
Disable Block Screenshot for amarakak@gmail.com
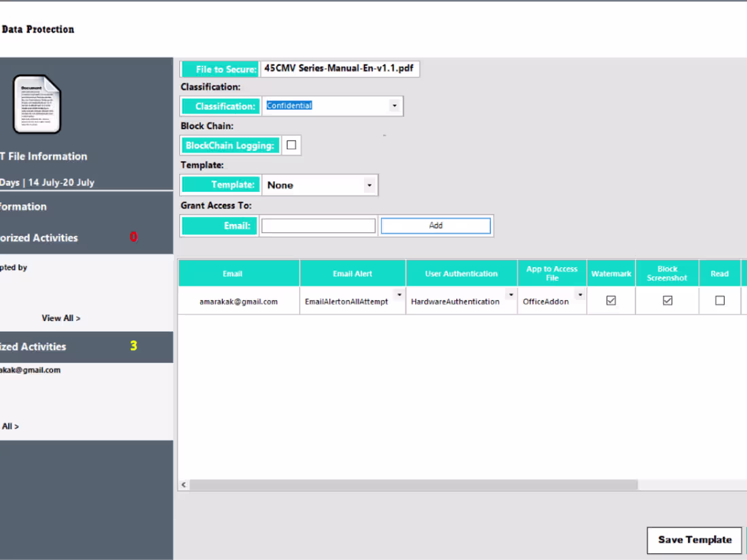click(x=666, y=299)
